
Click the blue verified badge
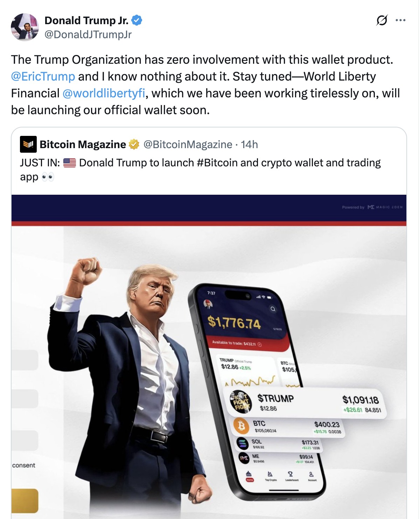pos(137,20)
